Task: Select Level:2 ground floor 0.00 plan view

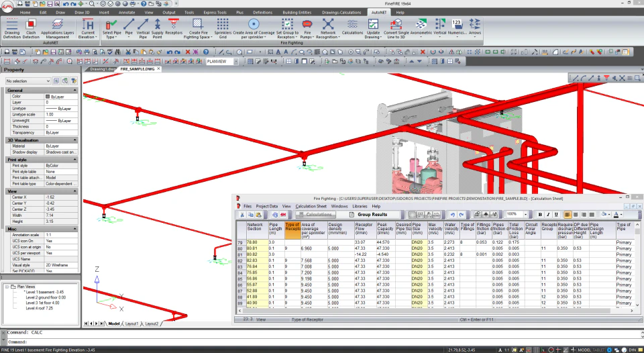Action: [x=46, y=297]
